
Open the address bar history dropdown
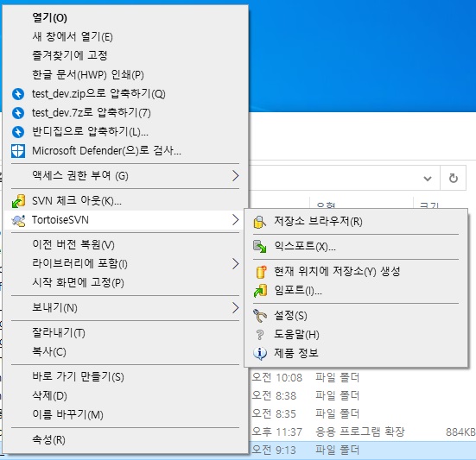(428, 179)
